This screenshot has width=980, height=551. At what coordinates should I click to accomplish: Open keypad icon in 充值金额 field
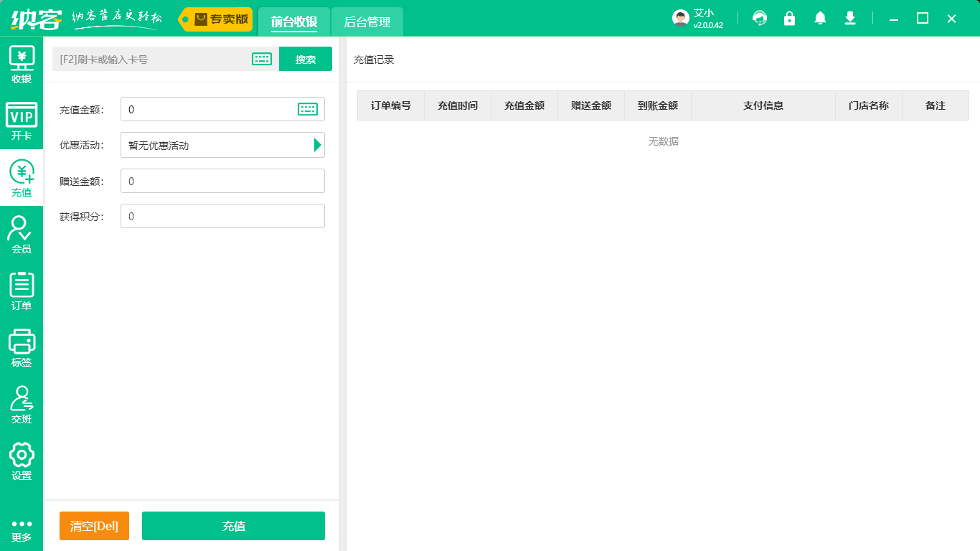308,109
